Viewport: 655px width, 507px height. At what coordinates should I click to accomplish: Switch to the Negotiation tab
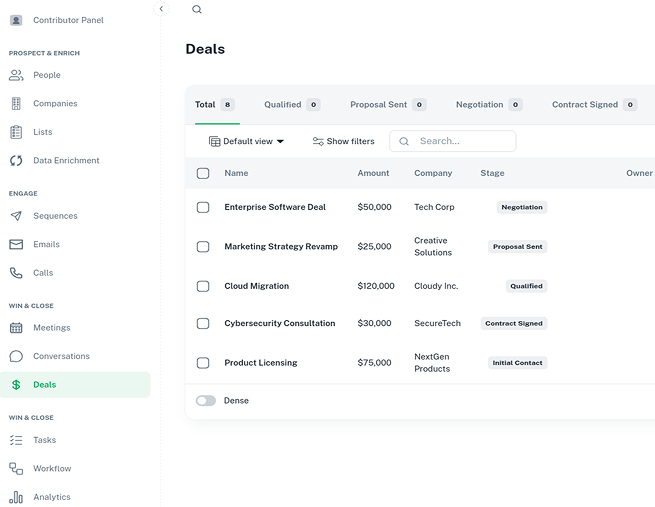[489, 104]
